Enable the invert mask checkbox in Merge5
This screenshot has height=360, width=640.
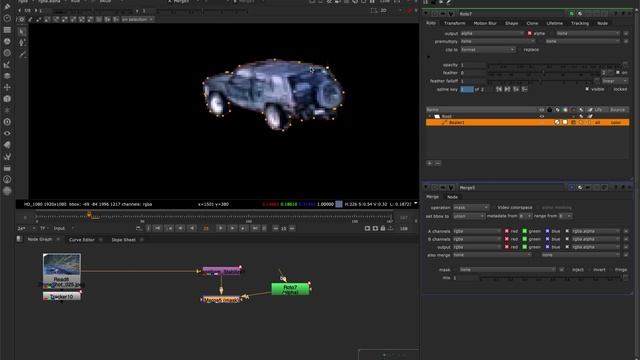pyautogui.click(x=590, y=270)
